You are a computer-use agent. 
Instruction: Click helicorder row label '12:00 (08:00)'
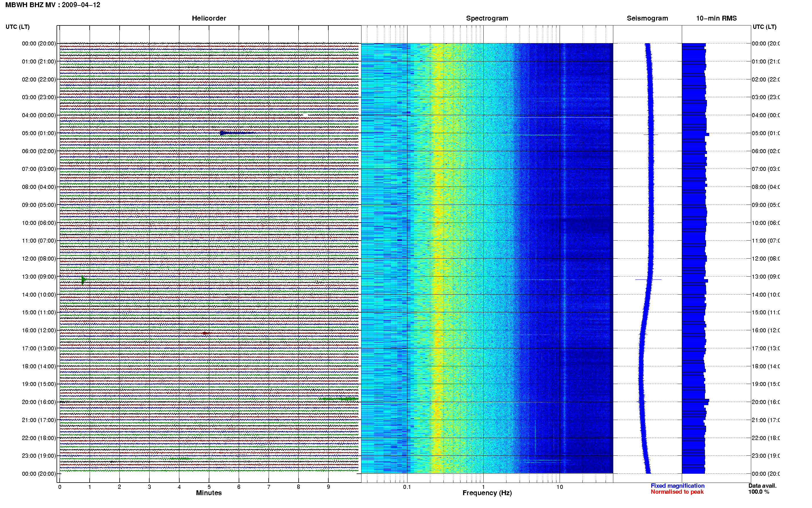39,259
